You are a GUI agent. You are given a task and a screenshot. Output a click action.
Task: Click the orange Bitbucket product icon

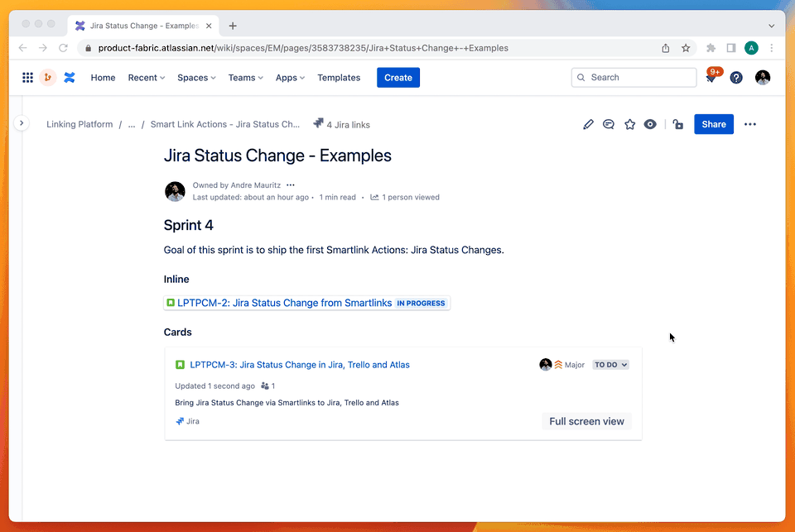click(x=48, y=78)
